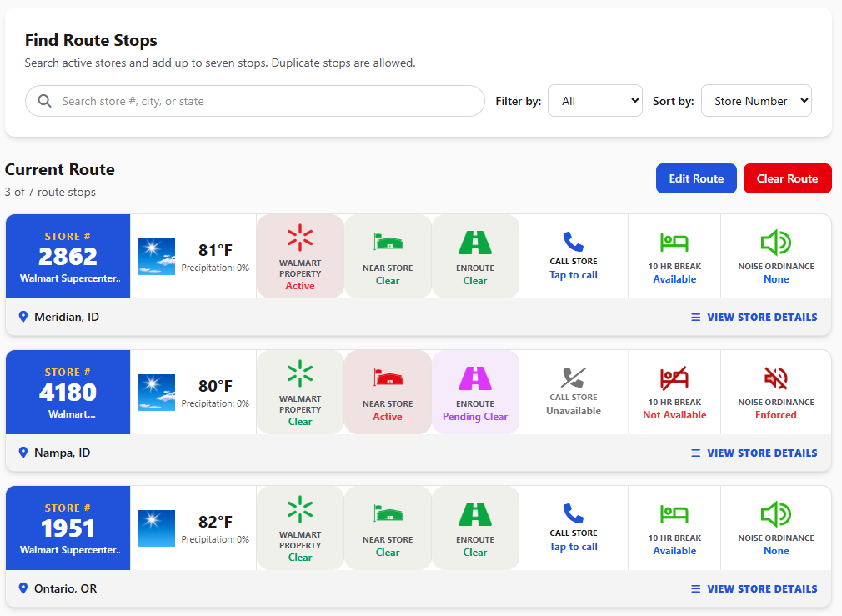Viewport: 842px width, 616px height.
Task: Click Walmart Property Clear spark icon for 1951
Action: tap(299, 509)
